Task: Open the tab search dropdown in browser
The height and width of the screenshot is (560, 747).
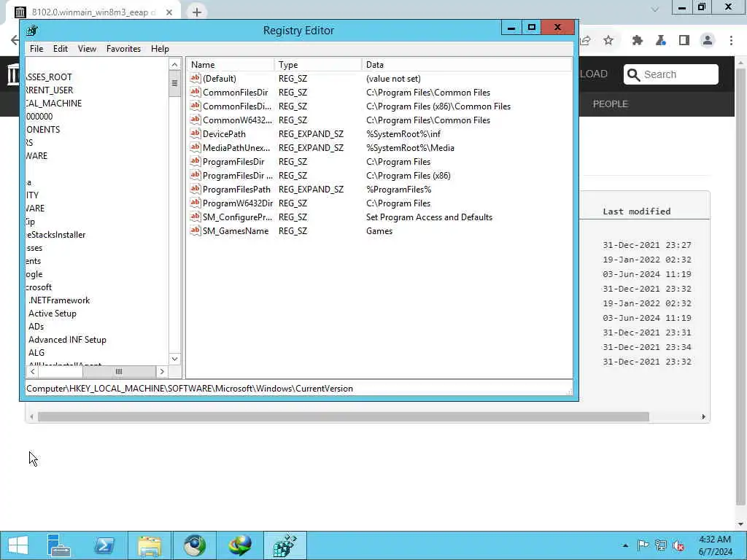Action: (655, 9)
